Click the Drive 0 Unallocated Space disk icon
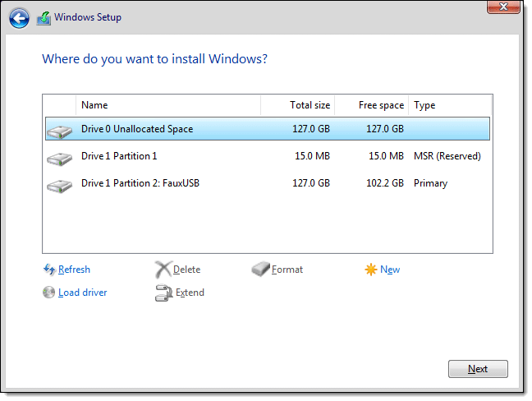 [59, 131]
